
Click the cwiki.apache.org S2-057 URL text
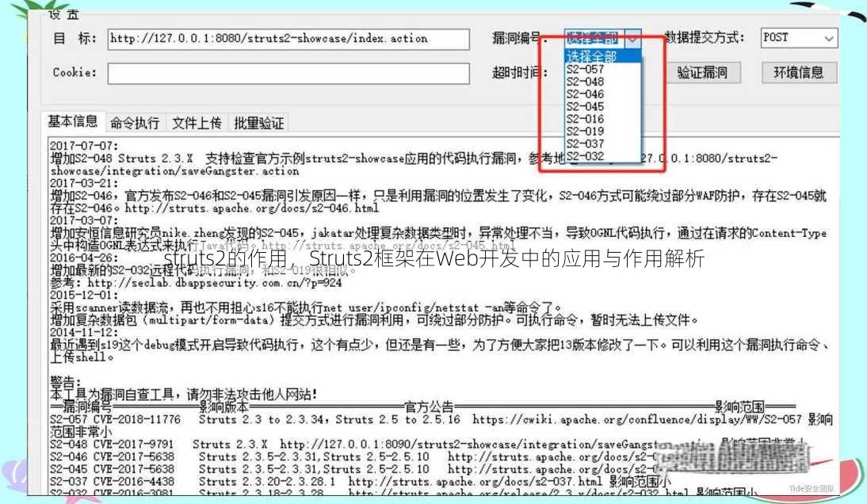point(636,419)
